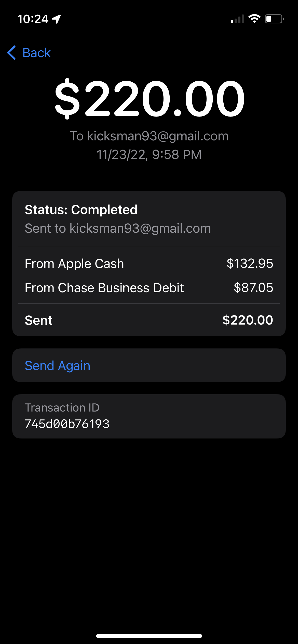298x644 pixels.
Task: Tap the 11/23/22, 9:58 PM timestamp
Action: 149,155
